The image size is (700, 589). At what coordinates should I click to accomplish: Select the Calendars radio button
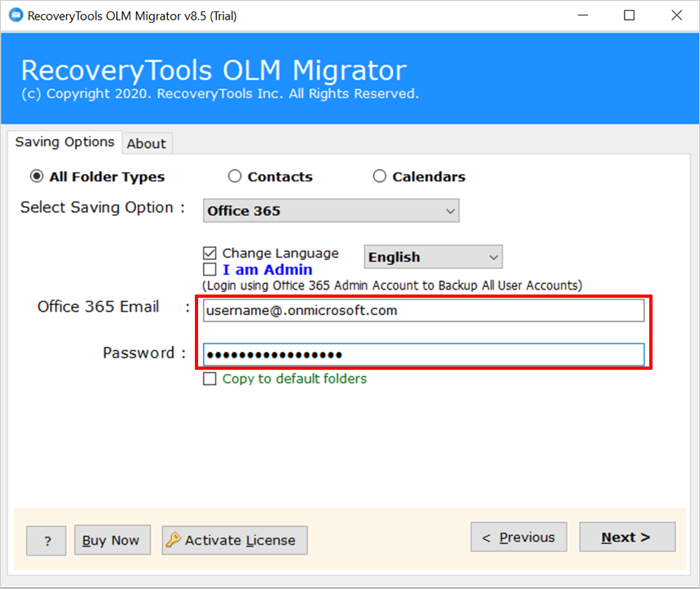(x=379, y=176)
